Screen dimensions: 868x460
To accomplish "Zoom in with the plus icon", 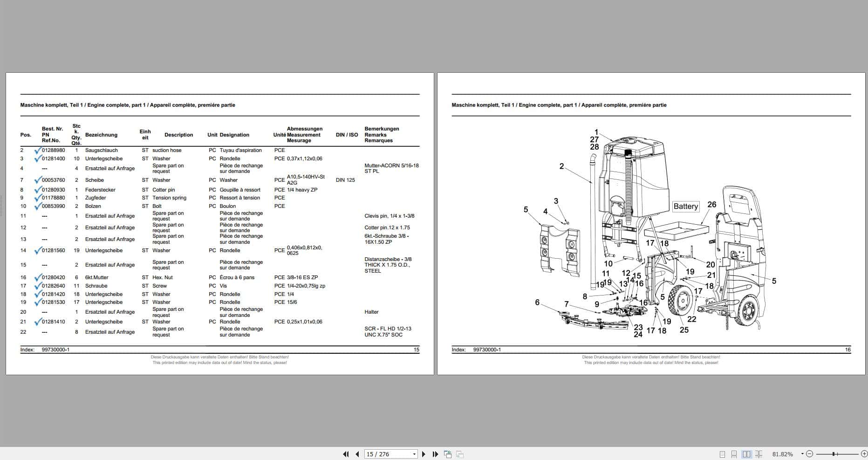I will click(864, 453).
